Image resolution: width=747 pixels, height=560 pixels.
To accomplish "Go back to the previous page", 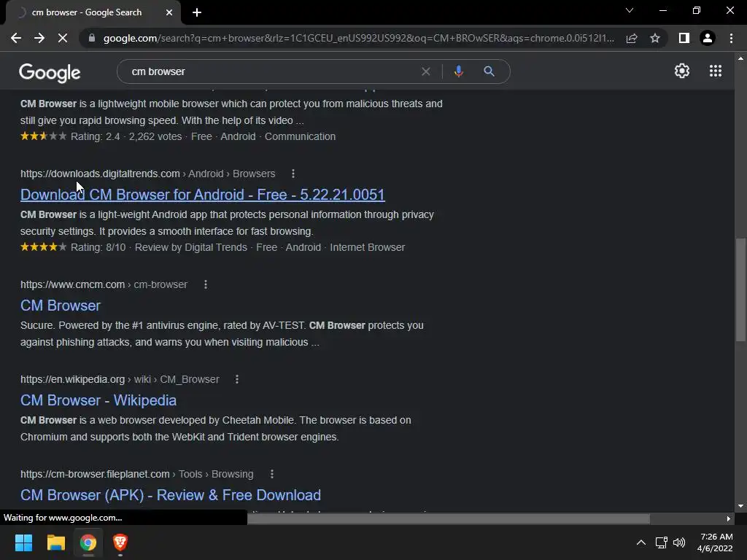I will 16,38.
